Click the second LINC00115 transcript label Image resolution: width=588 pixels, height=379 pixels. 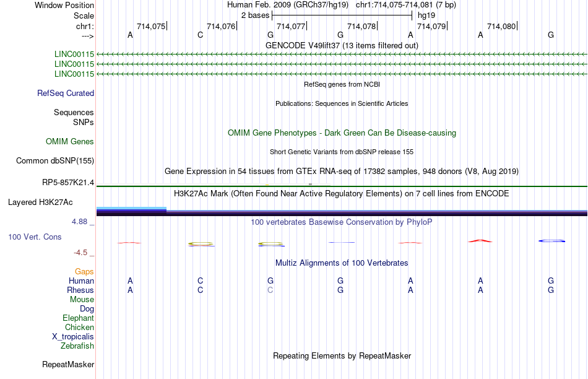(x=74, y=64)
